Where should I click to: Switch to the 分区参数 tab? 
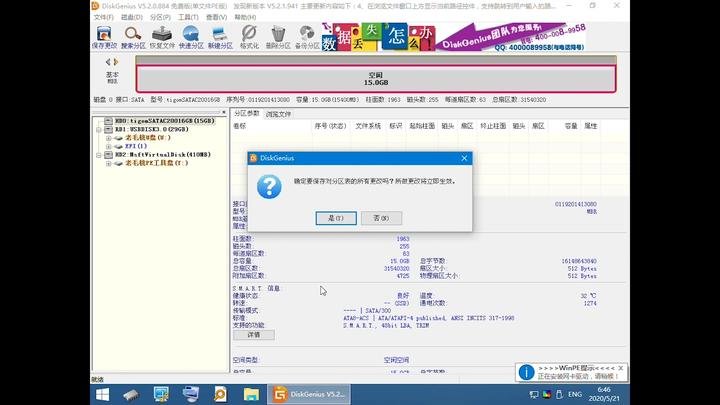[x=247, y=113]
